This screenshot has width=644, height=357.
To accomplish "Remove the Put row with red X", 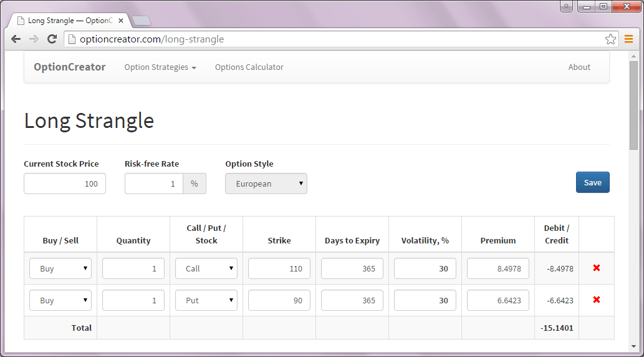I will [x=597, y=300].
